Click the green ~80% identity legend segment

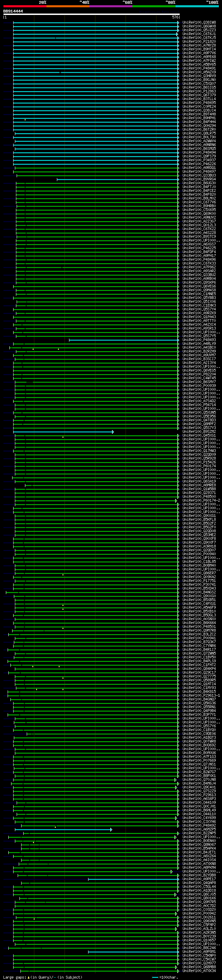154,6
